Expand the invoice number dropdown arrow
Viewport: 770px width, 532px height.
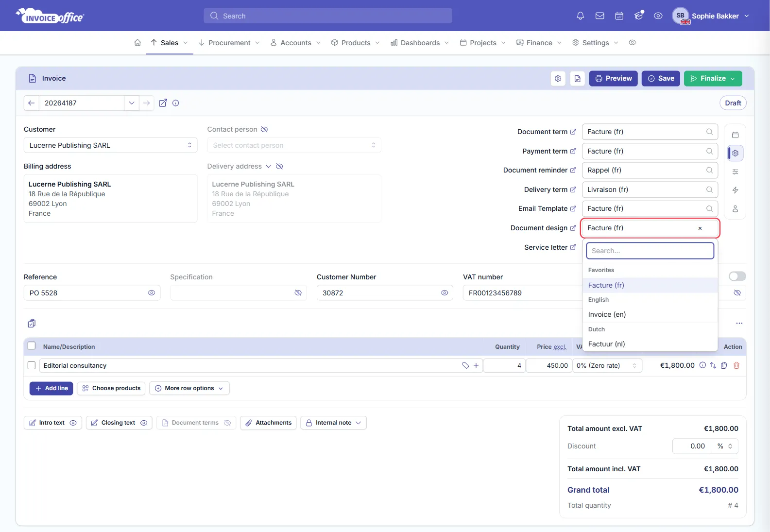click(x=132, y=103)
